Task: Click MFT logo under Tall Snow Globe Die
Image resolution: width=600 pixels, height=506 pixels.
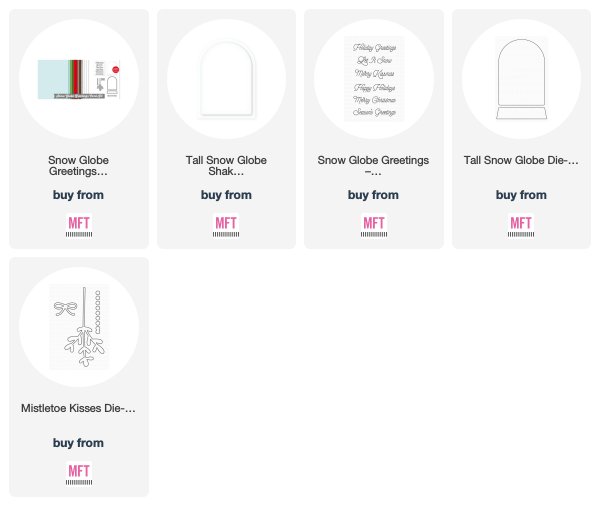Action: (x=521, y=226)
